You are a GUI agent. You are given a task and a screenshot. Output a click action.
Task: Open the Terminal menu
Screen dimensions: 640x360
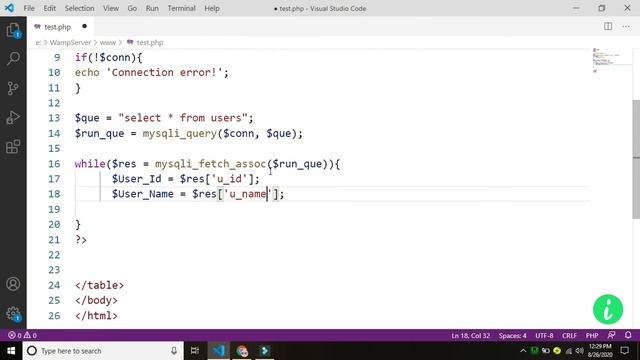click(x=181, y=8)
